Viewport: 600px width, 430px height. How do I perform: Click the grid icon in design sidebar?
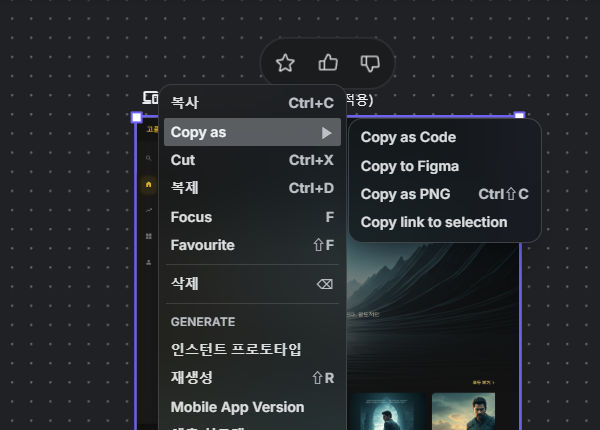click(149, 236)
